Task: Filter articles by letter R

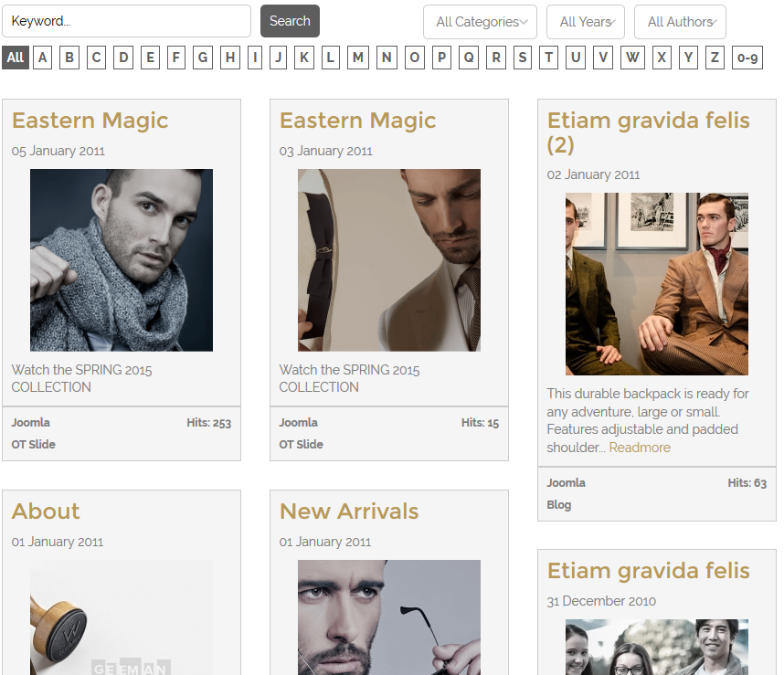Action: pyautogui.click(x=496, y=58)
